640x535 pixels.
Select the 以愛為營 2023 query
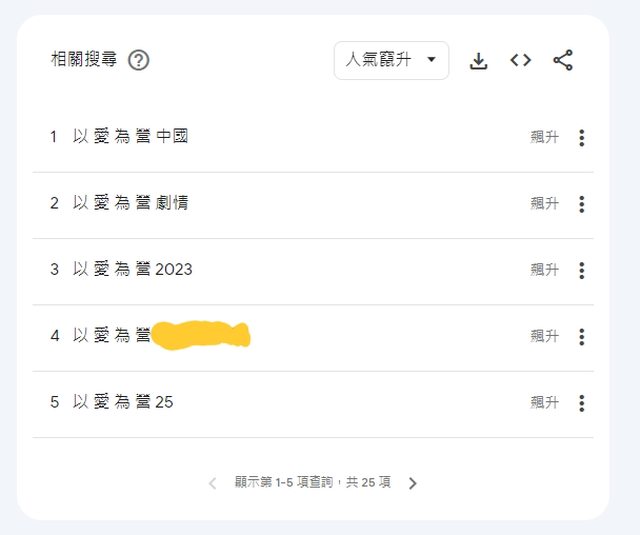tap(132, 269)
